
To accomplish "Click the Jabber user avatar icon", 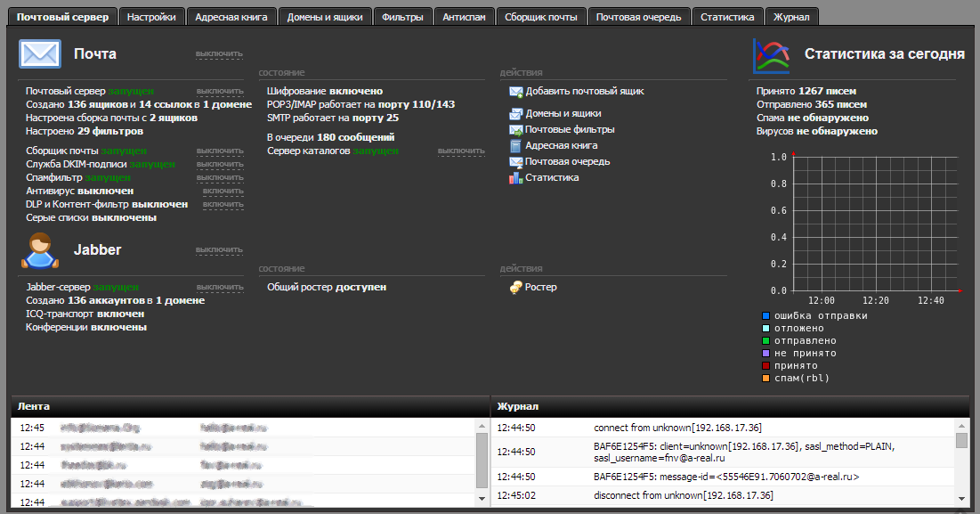I will click(x=40, y=250).
